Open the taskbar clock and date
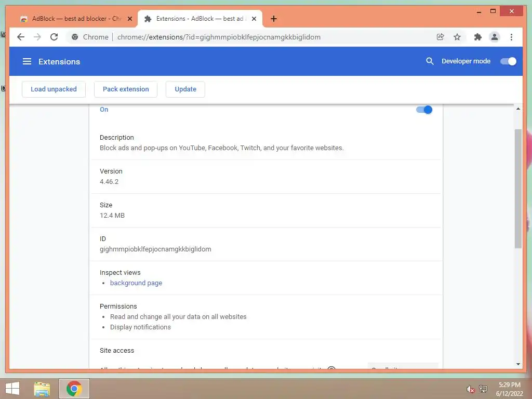 click(509, 389)
